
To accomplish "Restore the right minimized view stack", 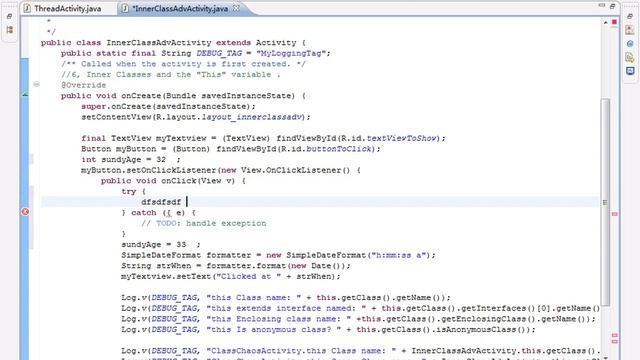I will coord(630,16).
